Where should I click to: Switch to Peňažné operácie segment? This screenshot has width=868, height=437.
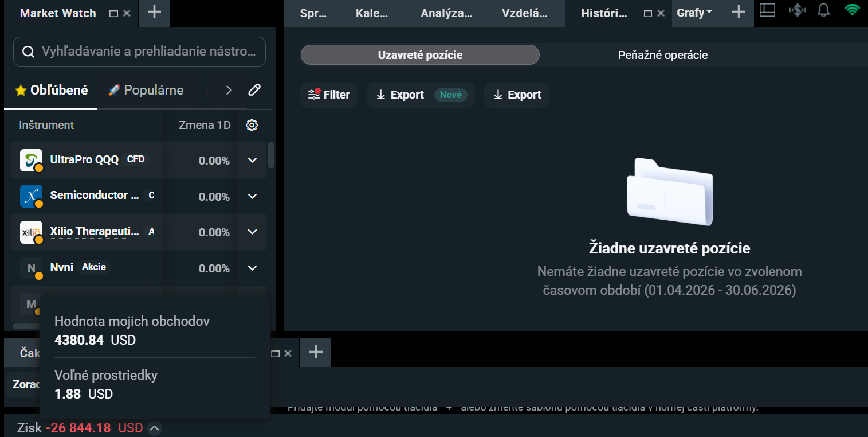click(x=663, y=55)
